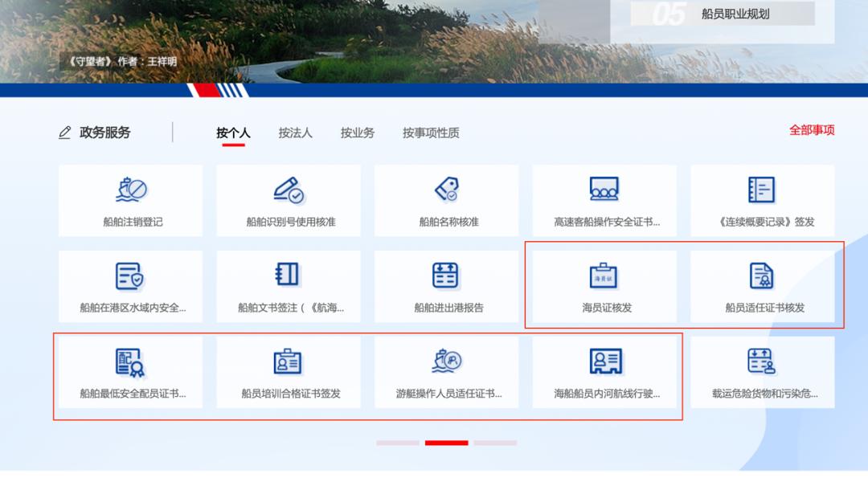Click the 高速客船操作安全证书 icon
868x478 pixels.
tap(604, 190)
